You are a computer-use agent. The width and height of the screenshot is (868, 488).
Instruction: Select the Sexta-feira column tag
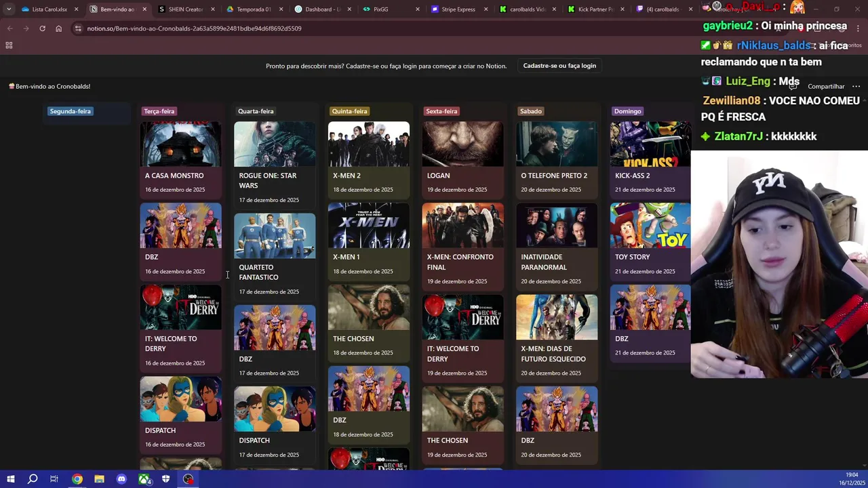coord(441,111)
